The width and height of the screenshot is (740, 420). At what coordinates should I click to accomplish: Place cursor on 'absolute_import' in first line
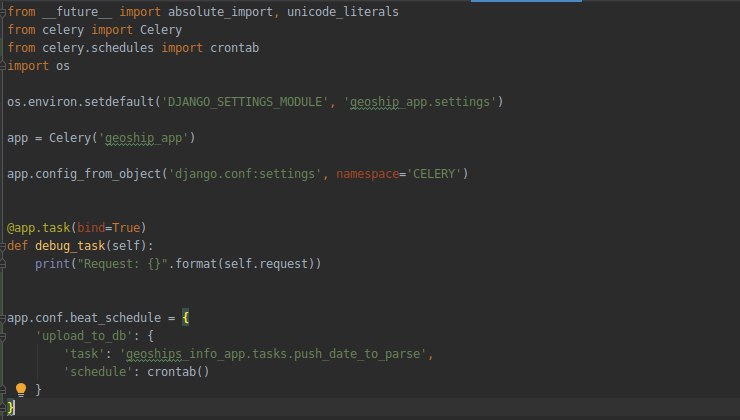tap(220, 12)
